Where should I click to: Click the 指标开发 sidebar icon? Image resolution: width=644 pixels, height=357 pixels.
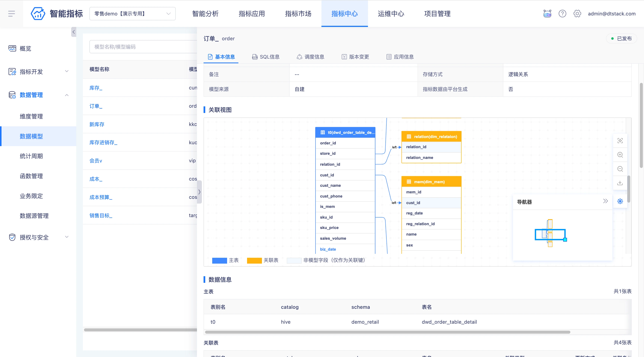click(12, 72)
